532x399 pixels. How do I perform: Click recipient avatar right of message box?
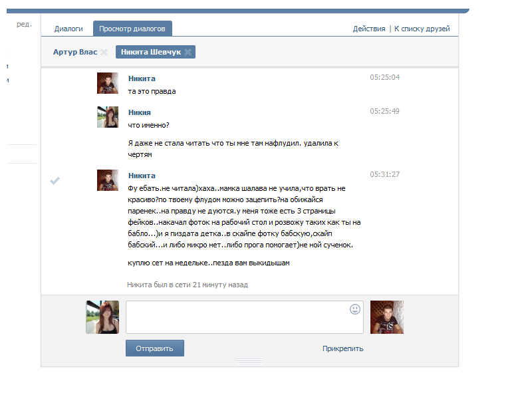387,317
